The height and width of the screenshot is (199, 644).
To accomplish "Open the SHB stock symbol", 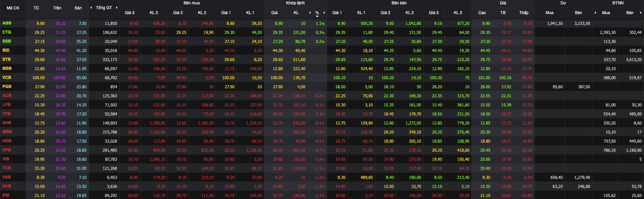I will pos(7,123).
